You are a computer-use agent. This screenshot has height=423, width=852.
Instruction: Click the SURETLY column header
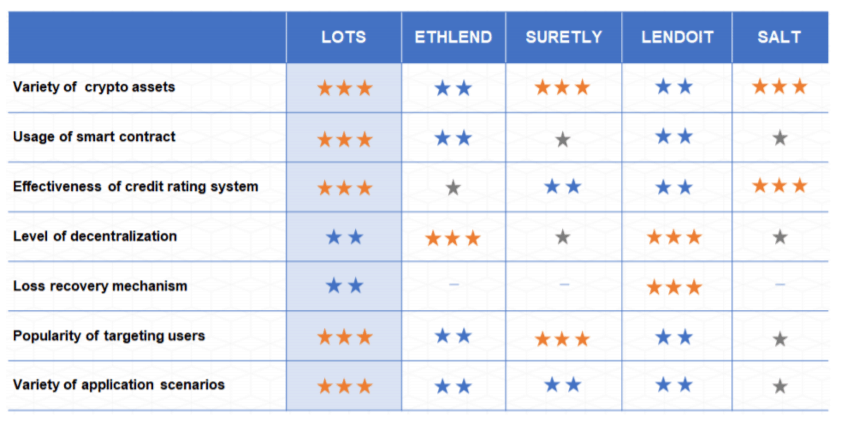click(564, 37)
